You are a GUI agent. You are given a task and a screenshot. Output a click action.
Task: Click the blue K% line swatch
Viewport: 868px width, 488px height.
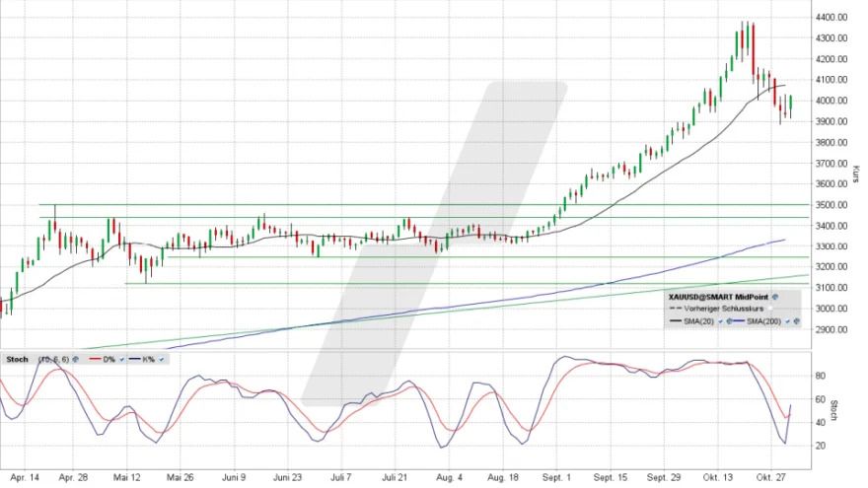(134, 359)
